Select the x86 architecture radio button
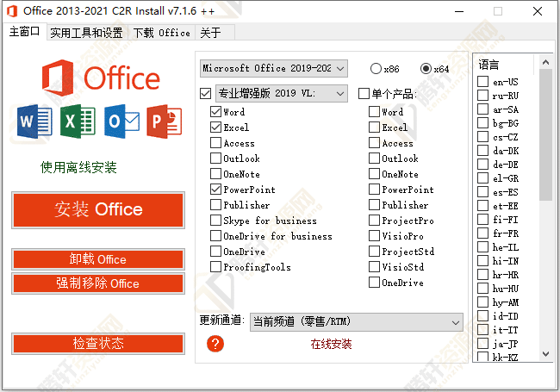The height and width of the screenshot is (392, 560). (376, 68)
